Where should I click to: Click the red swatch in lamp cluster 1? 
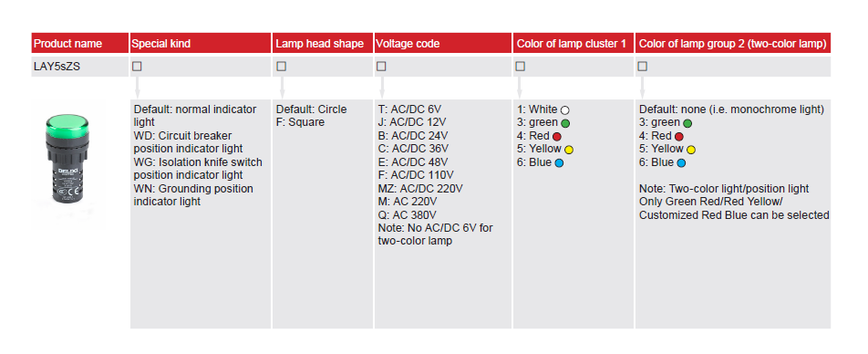(x=557, y=137)
